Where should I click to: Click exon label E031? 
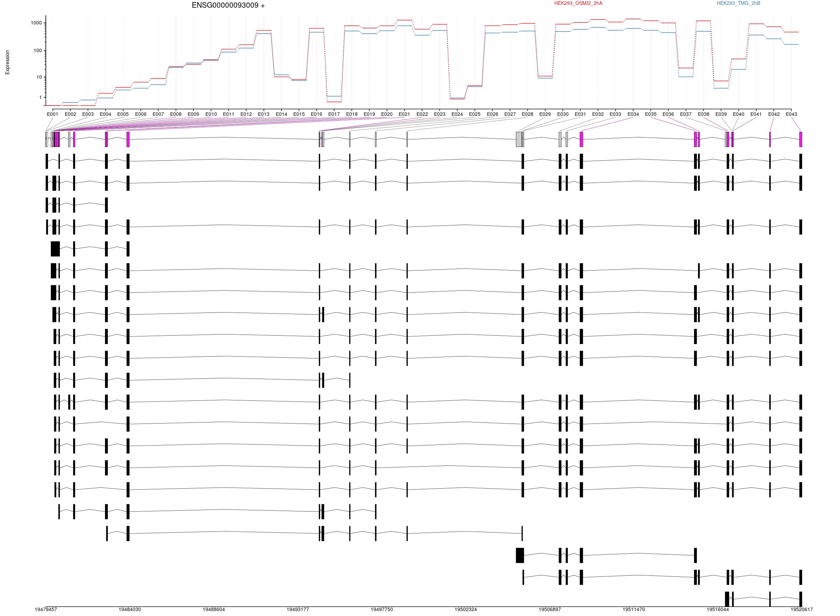click(580, 114)
